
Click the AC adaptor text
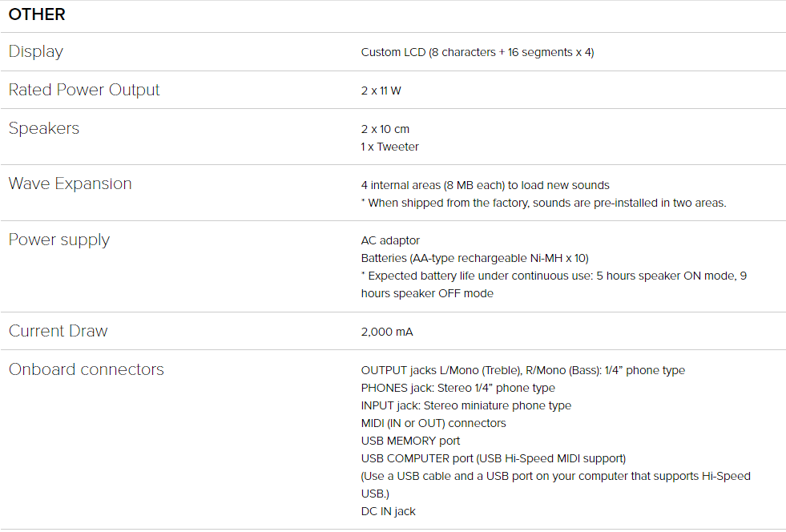coord(390,240)
